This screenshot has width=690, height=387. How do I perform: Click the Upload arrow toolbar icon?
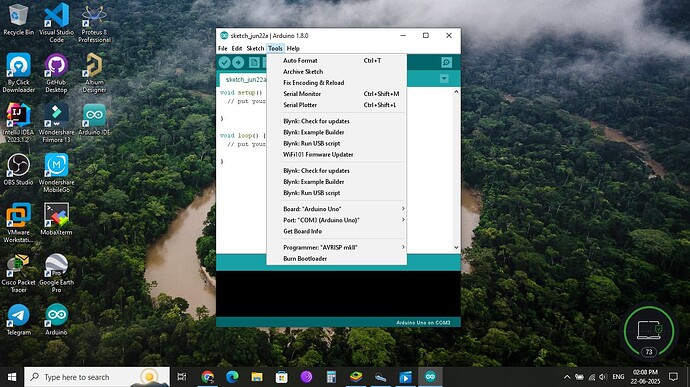point(238,63)
